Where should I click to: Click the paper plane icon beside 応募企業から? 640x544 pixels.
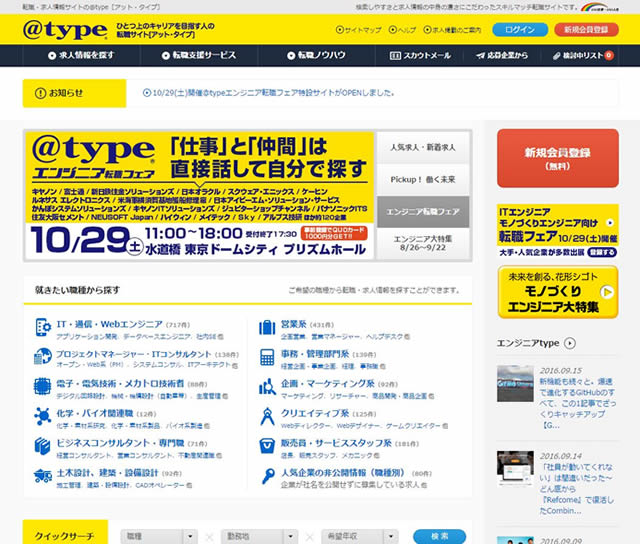480,56
